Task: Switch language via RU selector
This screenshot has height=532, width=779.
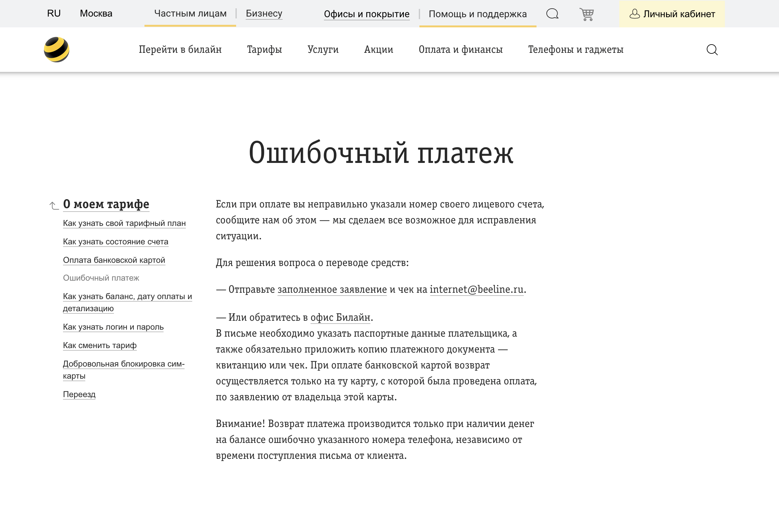Action: point(54,13)
